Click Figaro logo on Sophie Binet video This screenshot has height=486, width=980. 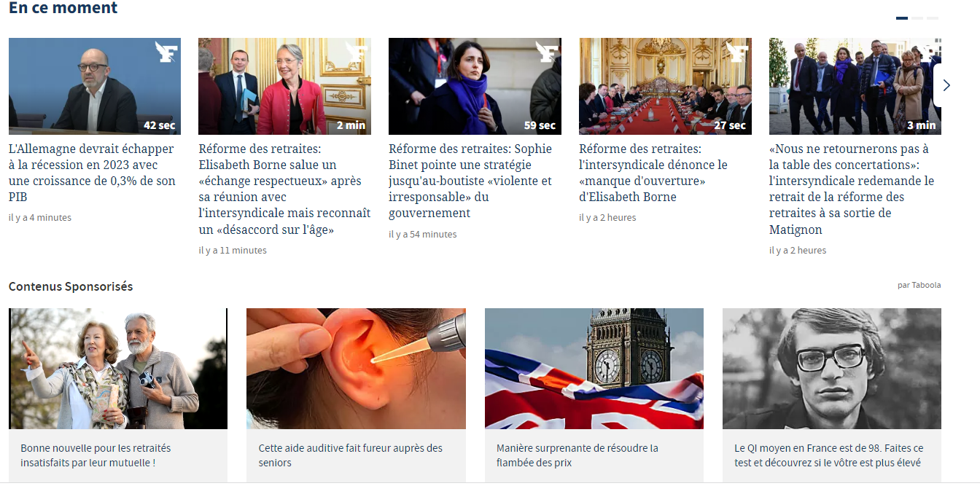click(547, 52)
